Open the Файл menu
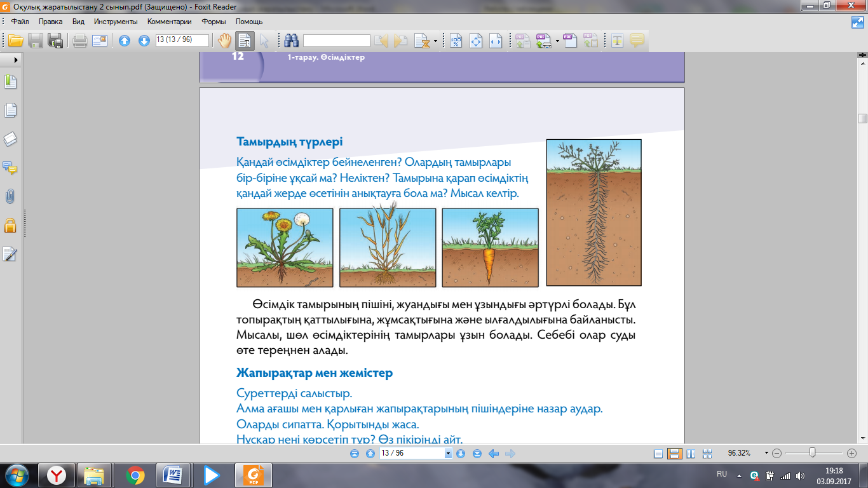Screen dimensions: 868x488 pos(20,21)
